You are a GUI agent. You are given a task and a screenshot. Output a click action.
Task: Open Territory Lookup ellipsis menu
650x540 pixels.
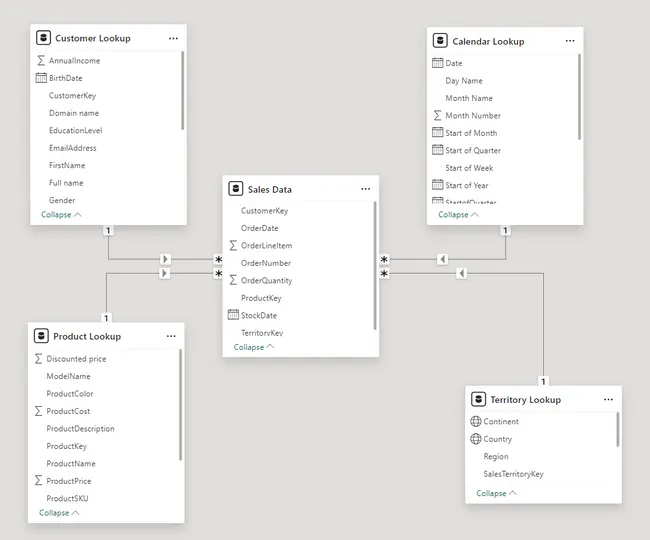point(608,399)
